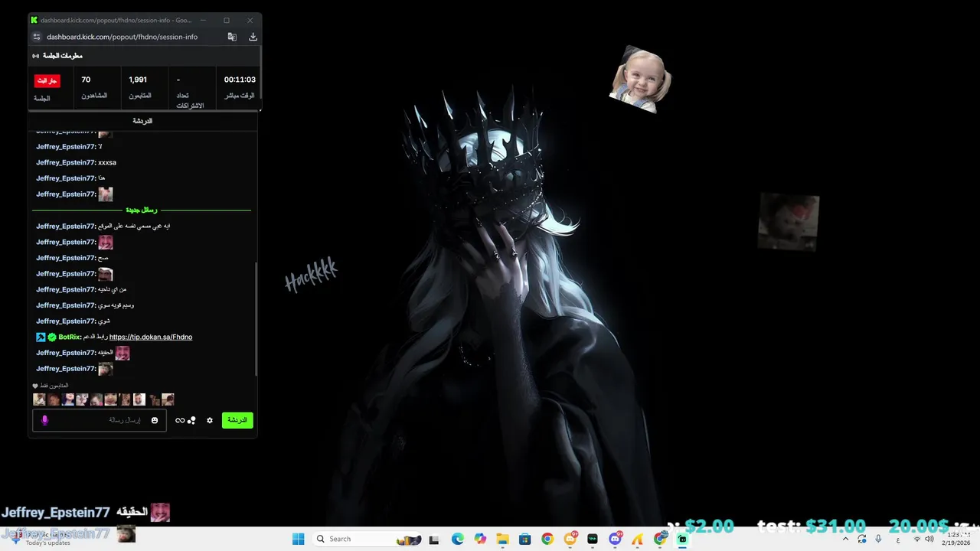This screenshot has width=980, height=551.
Task: Click the install app icon in the address bar
Action: point(253,37)
